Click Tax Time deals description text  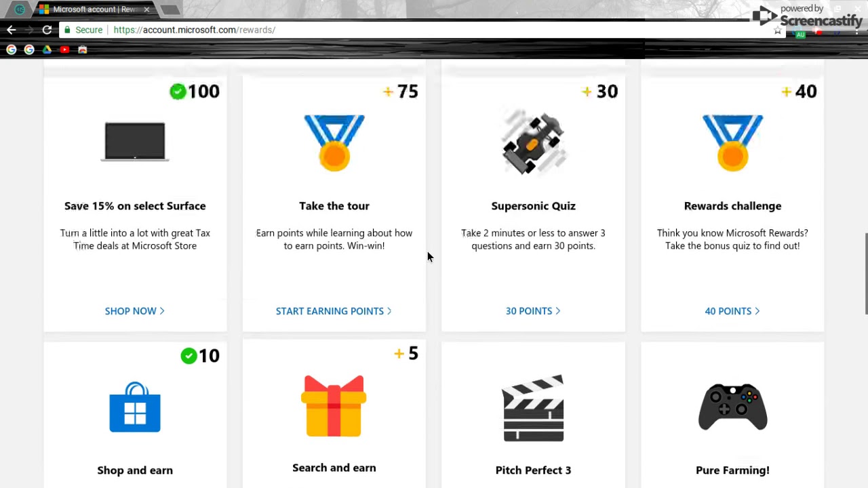click(x=135, y=239)
